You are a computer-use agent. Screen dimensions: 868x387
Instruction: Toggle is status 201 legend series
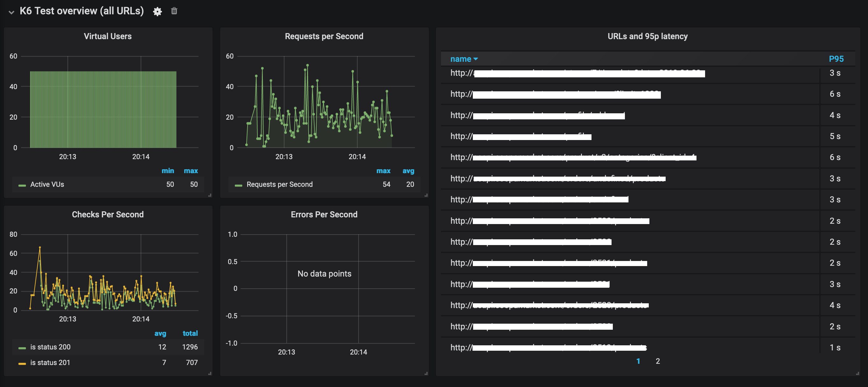click(x=50, y=362)
